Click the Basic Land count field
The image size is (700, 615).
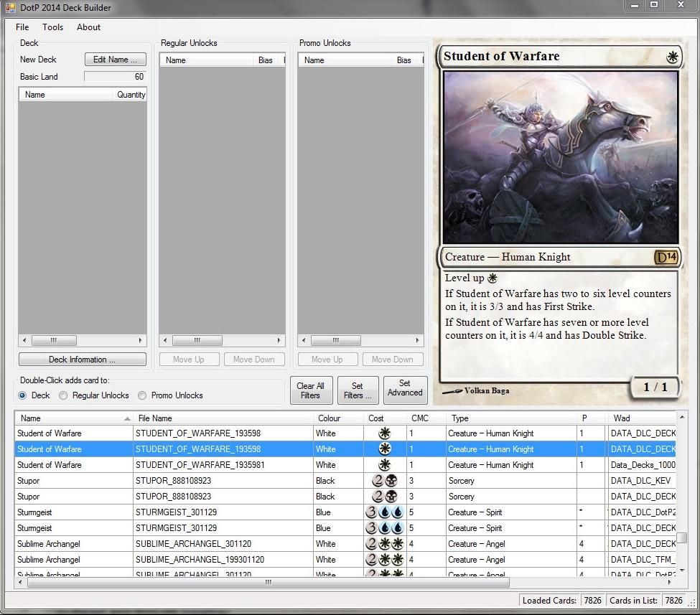pos(115,77)
